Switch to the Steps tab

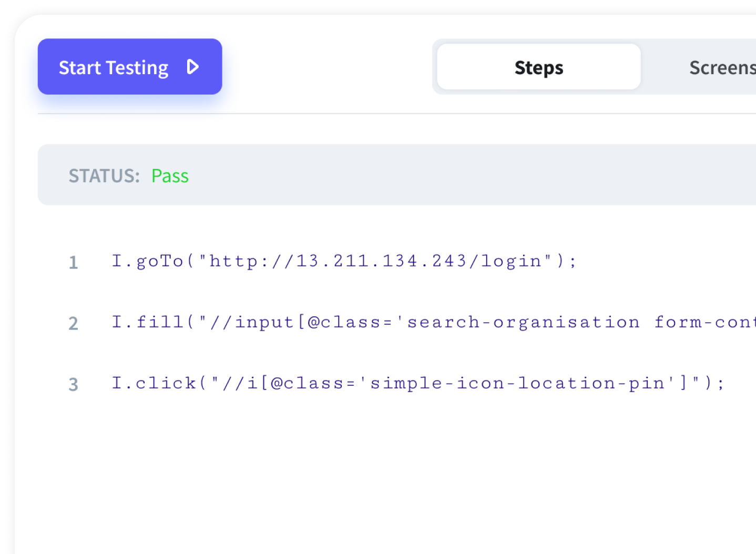538,67
